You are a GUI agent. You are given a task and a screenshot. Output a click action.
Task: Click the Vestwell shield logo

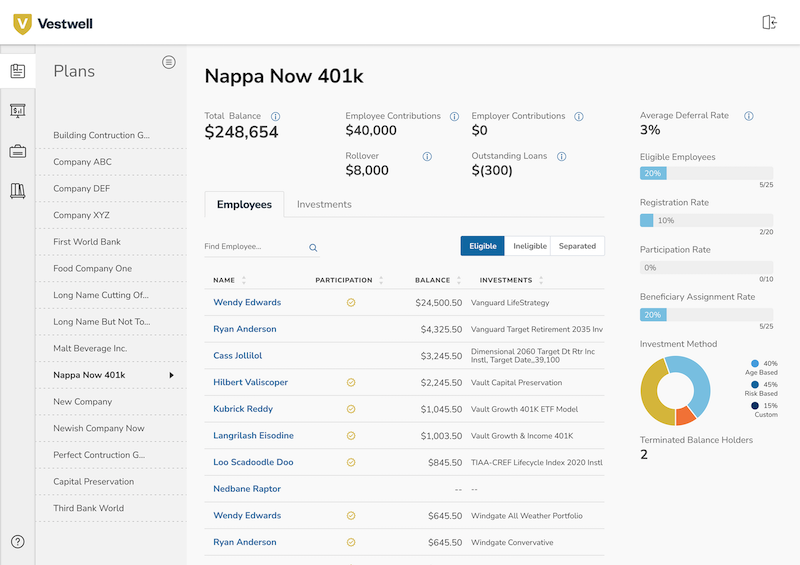pos(22,23)
